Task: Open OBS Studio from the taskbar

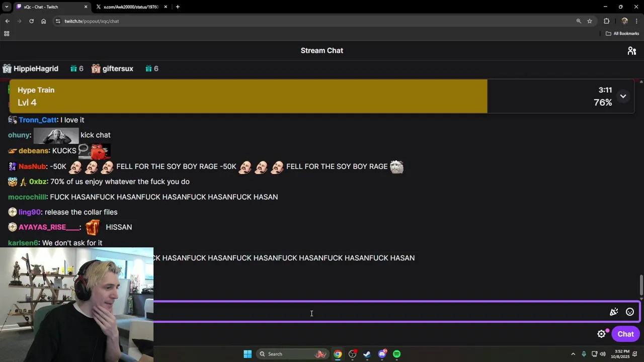Action: 352,354
